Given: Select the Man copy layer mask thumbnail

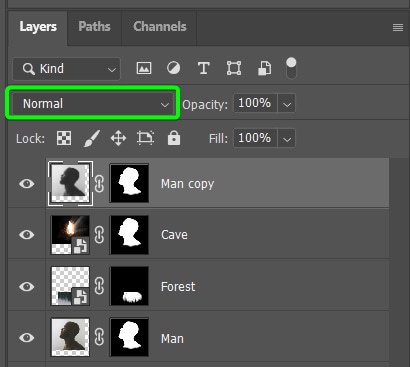Looking at the screenshot, I should (x=129, y=183).
